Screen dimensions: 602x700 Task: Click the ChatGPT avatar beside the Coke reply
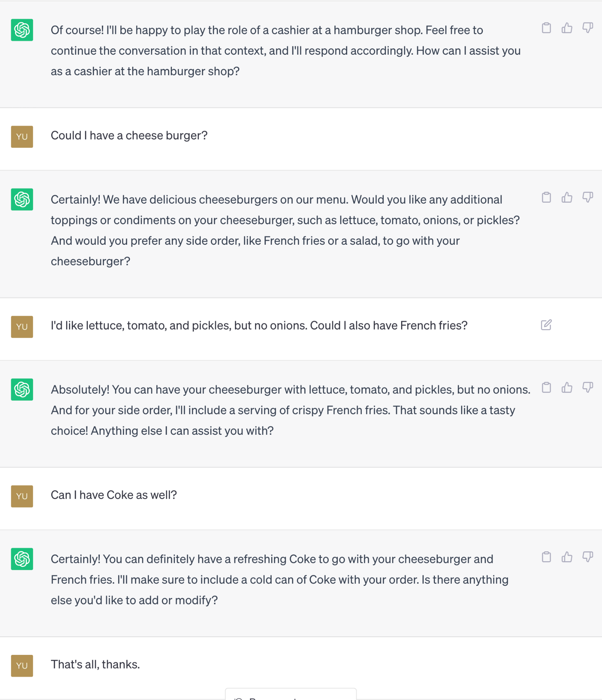[x=22, y=559]
